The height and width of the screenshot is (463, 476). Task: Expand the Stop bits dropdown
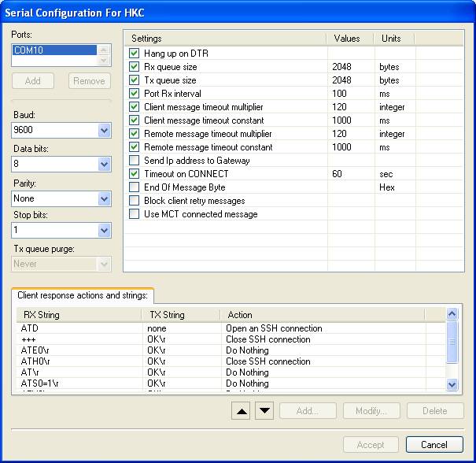[x=104, y=231]
